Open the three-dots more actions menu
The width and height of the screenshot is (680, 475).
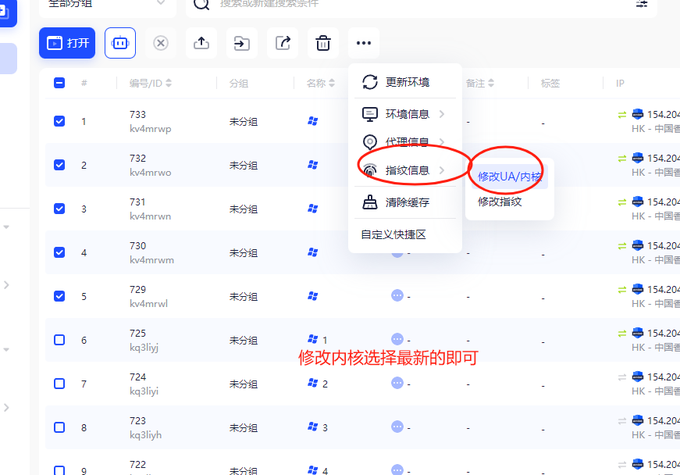click(x=363, y=43)
